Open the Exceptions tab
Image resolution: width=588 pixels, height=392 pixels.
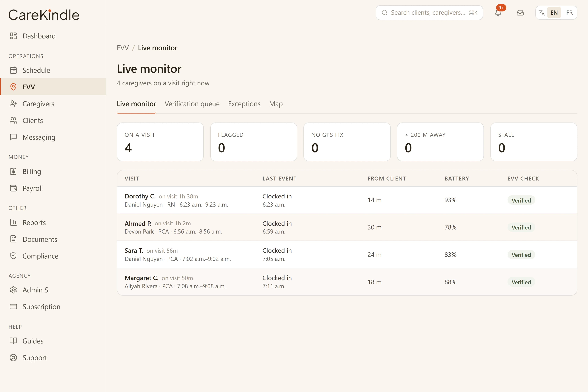pos(244,104)
